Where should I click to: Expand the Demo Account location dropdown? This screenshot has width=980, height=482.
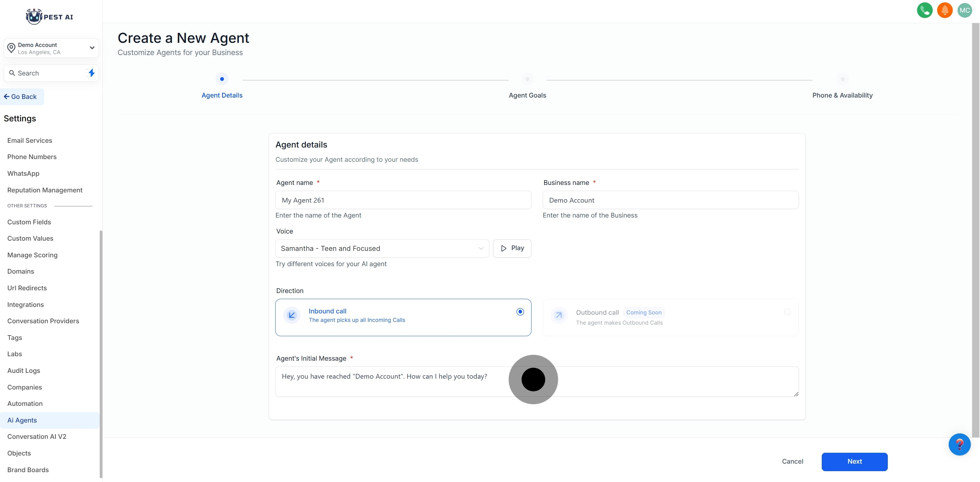(92, 48)
